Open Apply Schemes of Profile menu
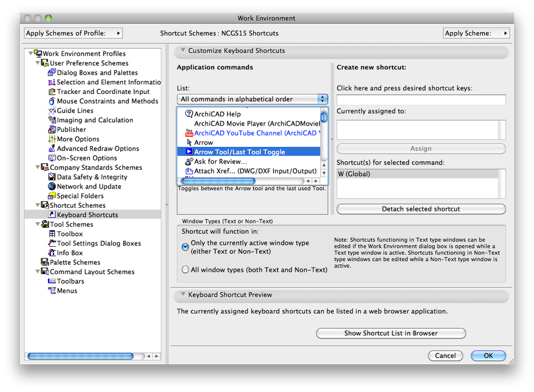 click(x=73, y=33)
